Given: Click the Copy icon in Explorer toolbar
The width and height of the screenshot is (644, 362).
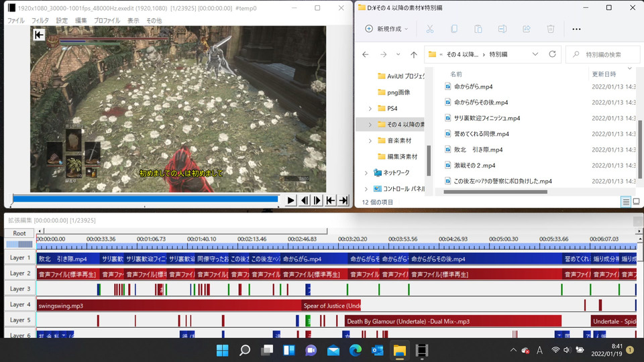Looking at the screenshot, I should tap(454, 29).
